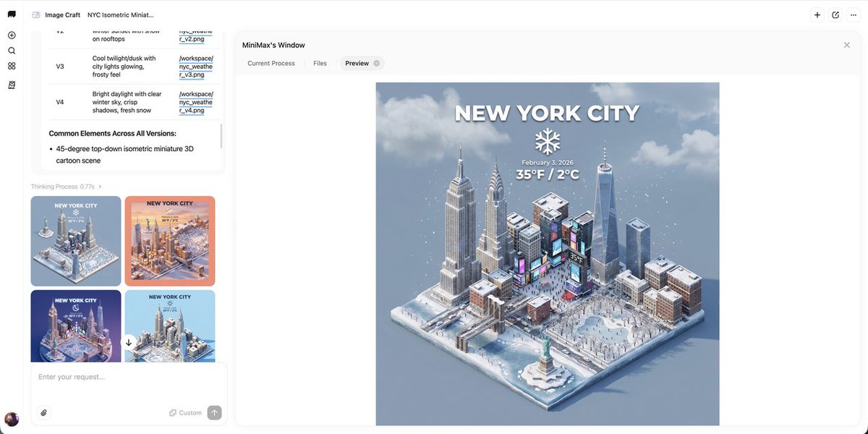The height and width of the screenshot is (434, 868).
Task: Open the four-circle apps grid icon
Action: pos(12,66)
